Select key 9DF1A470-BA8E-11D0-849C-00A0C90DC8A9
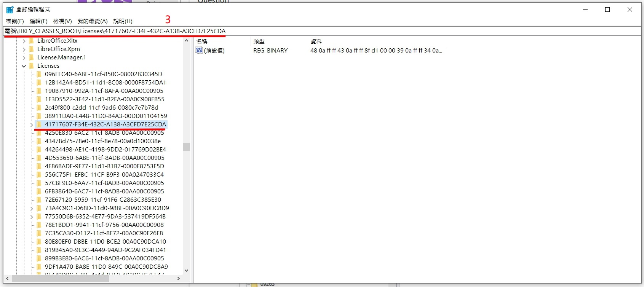This screenshot has width=644, height=287. [x=106, y=267]
